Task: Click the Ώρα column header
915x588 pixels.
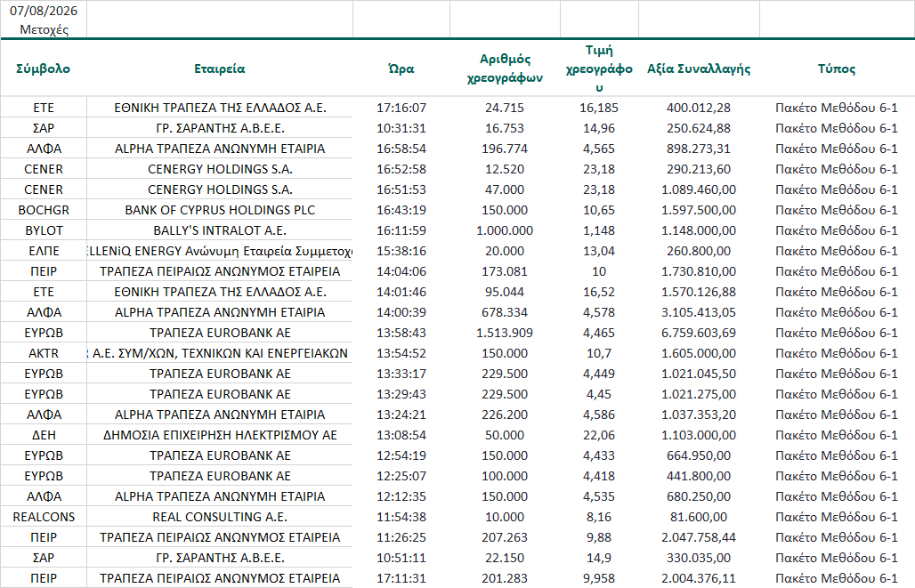Action: coord(401,68)
